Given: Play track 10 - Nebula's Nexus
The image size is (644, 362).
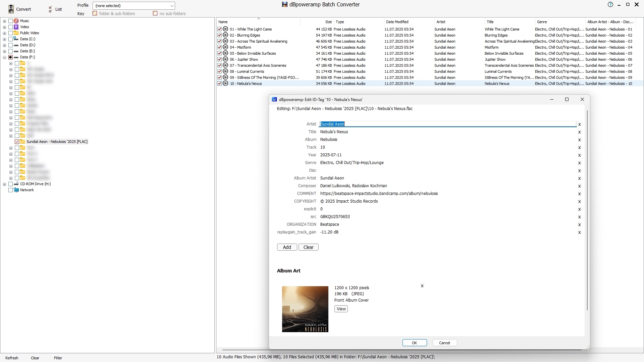Looking at the screenshot, I should point(226,84).
